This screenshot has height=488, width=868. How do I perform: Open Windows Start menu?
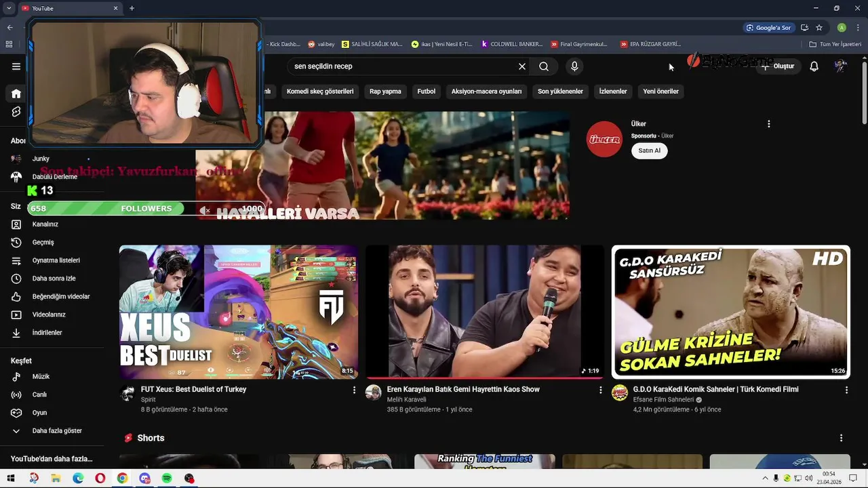tap(11, 479)
